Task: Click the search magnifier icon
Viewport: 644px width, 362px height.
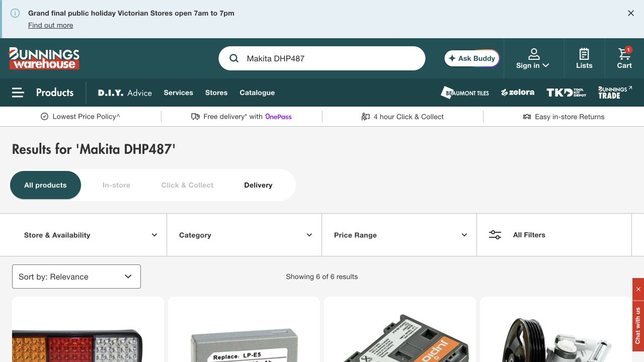Action: point(234,58)
